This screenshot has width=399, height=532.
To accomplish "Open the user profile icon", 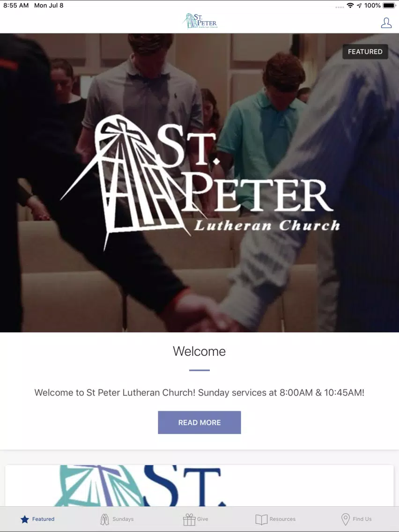I will pyautogui.click(x=386, y=23).
